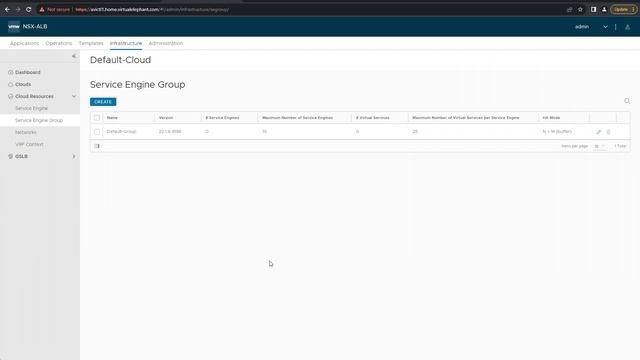Click Maximum Number of Service Engines header
This screenshot has height=360, width=640.
(298, 118)
